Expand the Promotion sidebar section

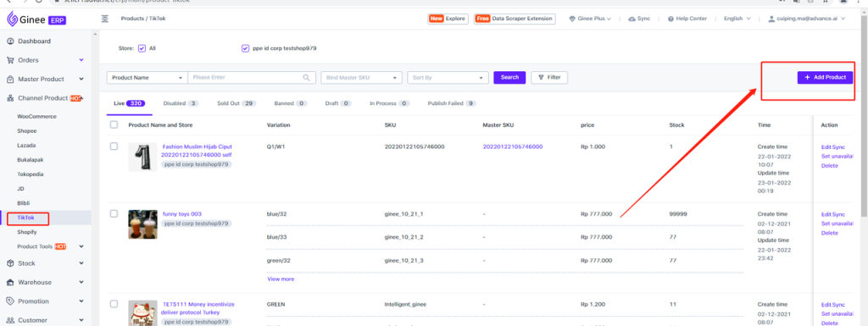81,301
